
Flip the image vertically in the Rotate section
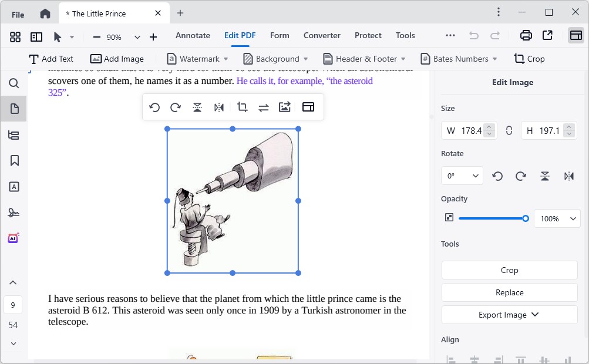544,176
